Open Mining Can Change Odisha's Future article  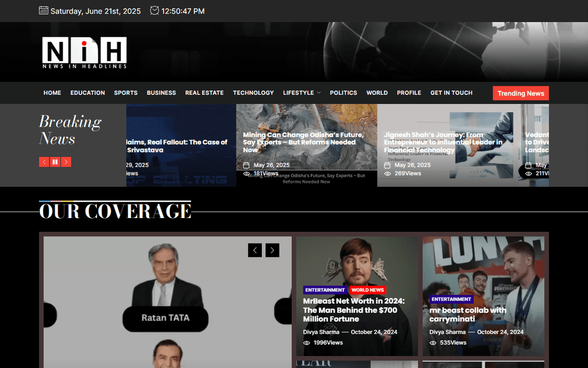pyautogui.click(x=303, y=142)
